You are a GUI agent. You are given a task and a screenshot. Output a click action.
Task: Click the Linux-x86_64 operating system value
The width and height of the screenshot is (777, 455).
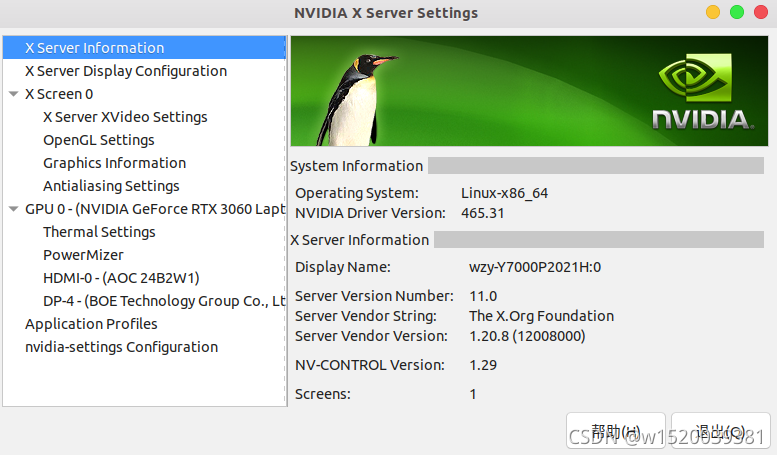pos(504,193)
